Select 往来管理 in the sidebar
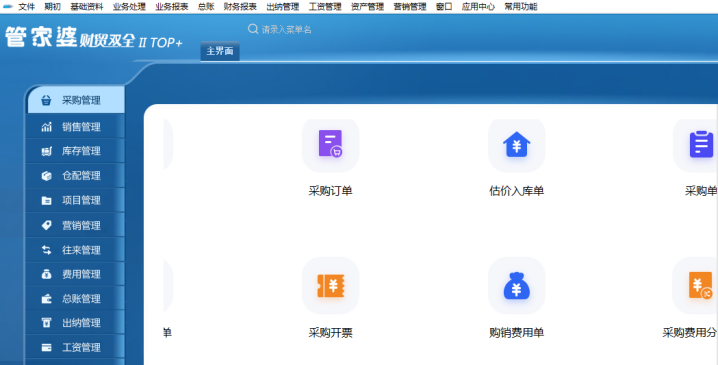This screenshot has height=365, width=718. click(x=76, y=250)
